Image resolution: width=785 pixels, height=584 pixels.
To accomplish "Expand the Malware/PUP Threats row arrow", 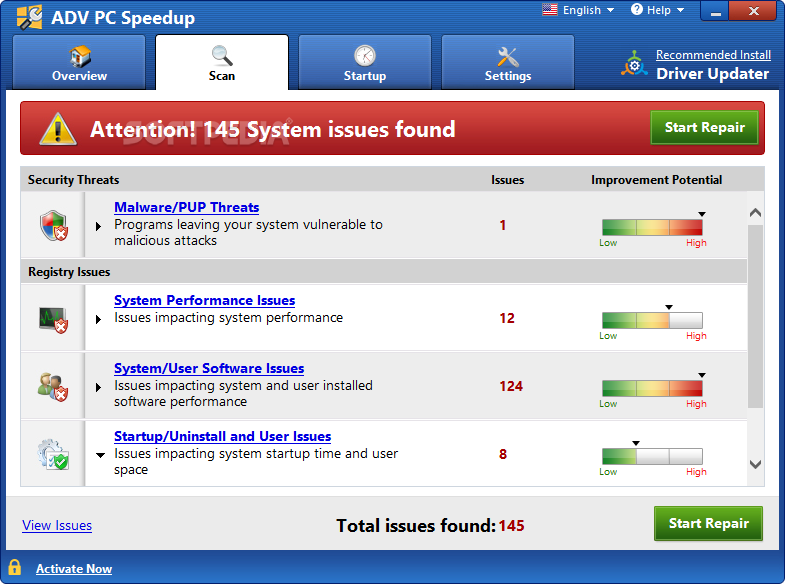I will [x=99, y=226].
